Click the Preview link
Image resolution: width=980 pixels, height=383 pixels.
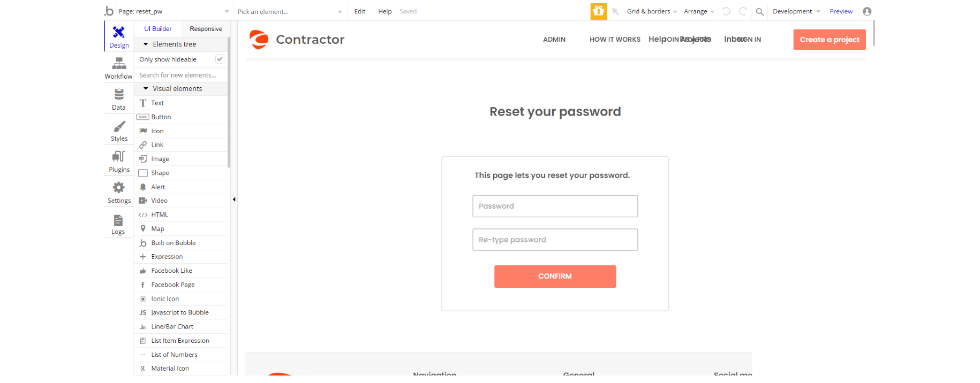click(x=841, y=11)
